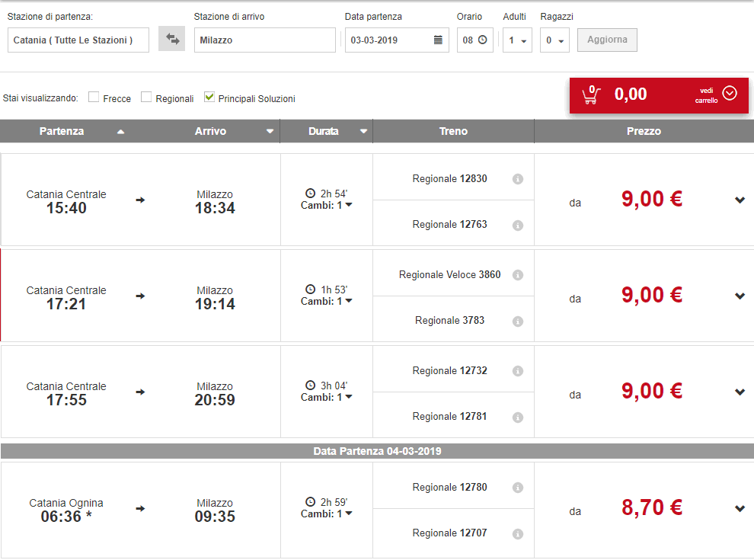Open the shopping cart icon
The height and width of the screenshot is (560, 754).
pyautogui.click(x=592, y=94)
